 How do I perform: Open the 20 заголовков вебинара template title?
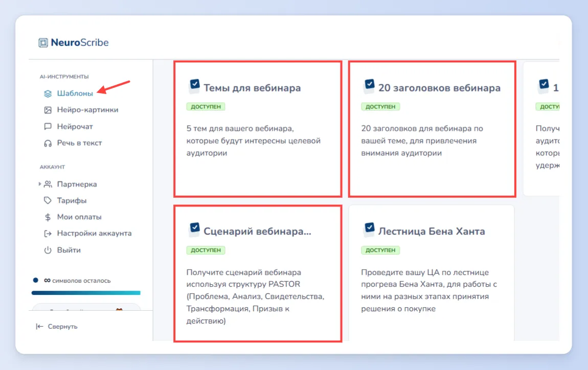click(439, 88)
